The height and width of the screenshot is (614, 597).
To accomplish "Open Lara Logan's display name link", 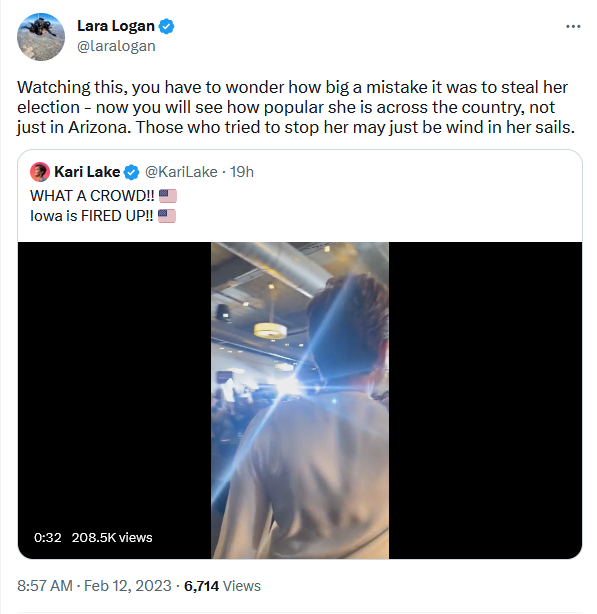I will [116, 26].
